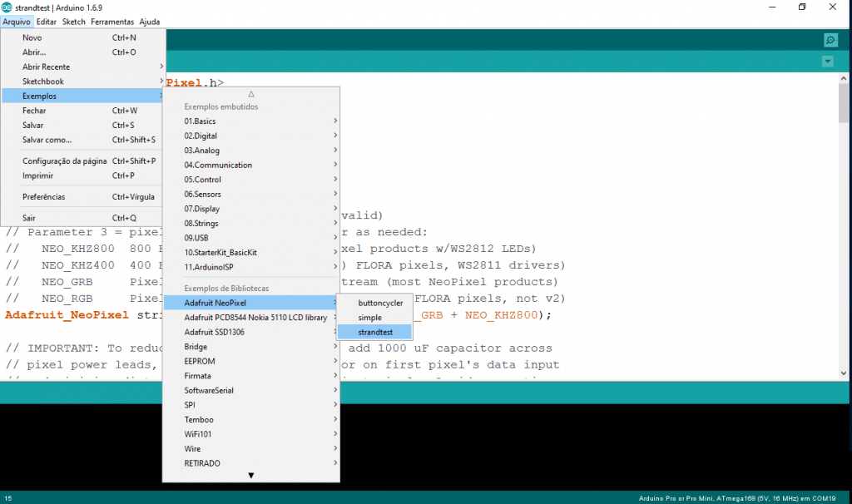Expand 02.Digital examples

[251, 136]
